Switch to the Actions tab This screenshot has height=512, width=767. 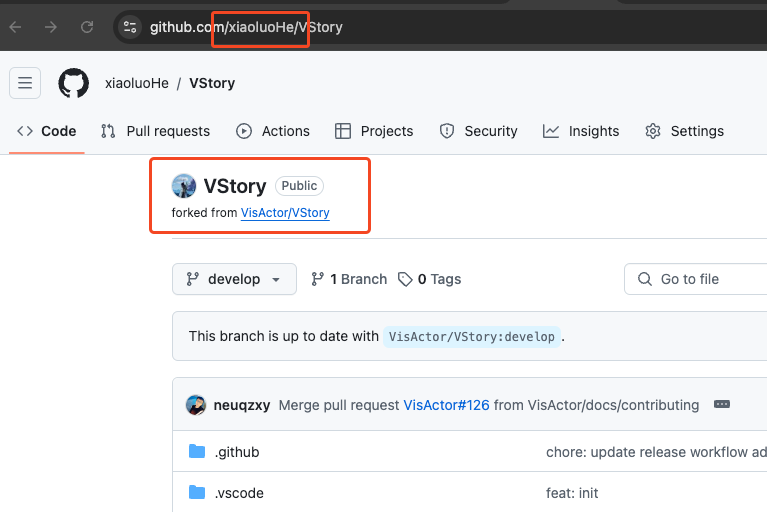(273, 131)
